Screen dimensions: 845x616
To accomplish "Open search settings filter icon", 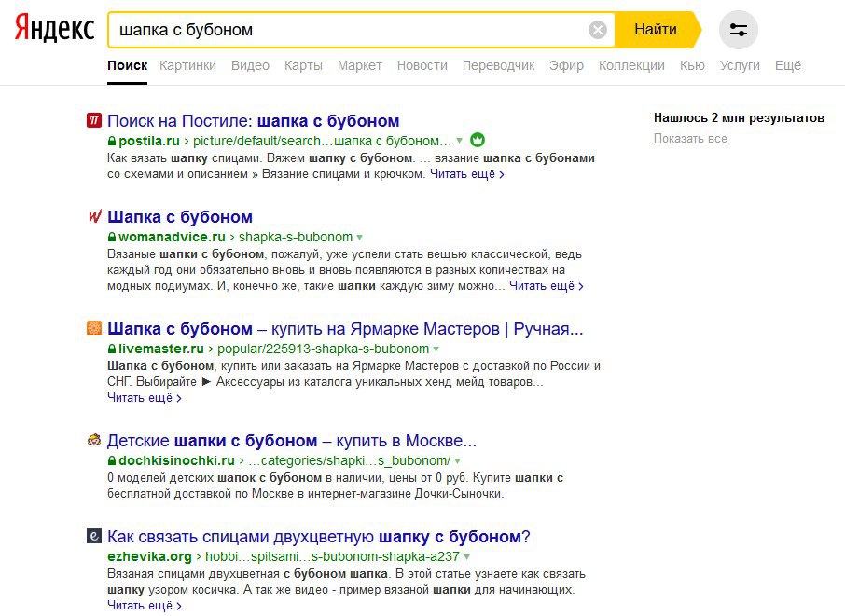I will (739, 30).
